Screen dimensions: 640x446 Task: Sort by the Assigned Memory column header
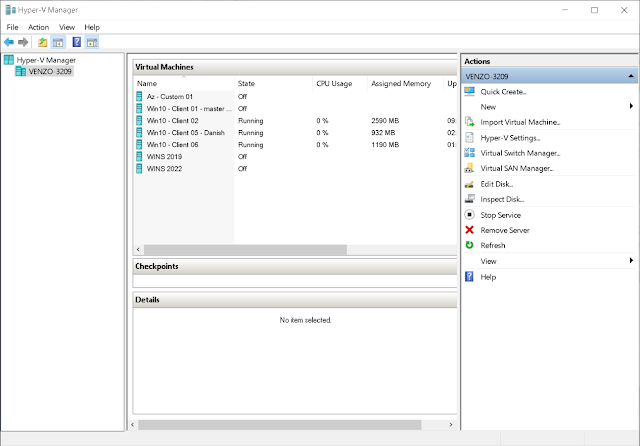click(x=405, y=84)
